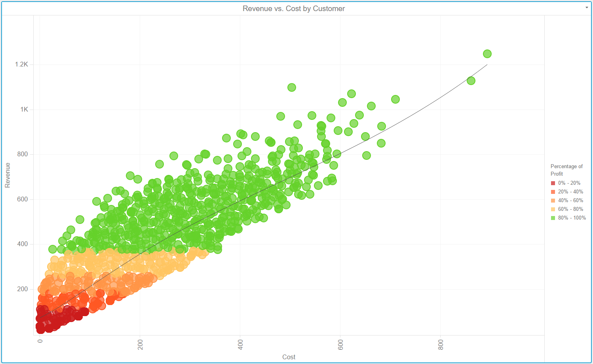Click the Cost x-axis title

289,357
